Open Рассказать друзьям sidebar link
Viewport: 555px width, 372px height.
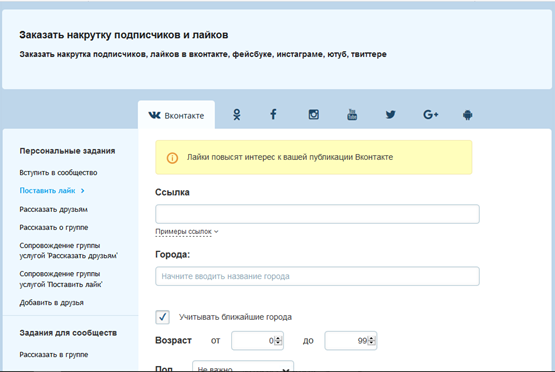point(53,209)
